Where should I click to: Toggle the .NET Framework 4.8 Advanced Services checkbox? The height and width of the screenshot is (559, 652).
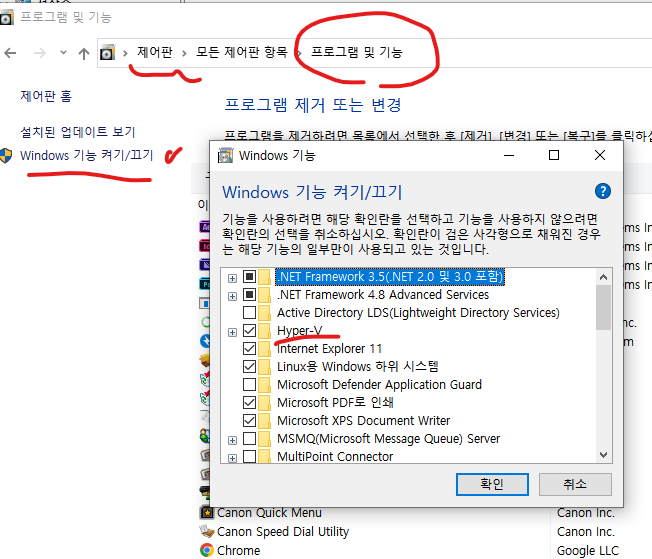[249, 294]
